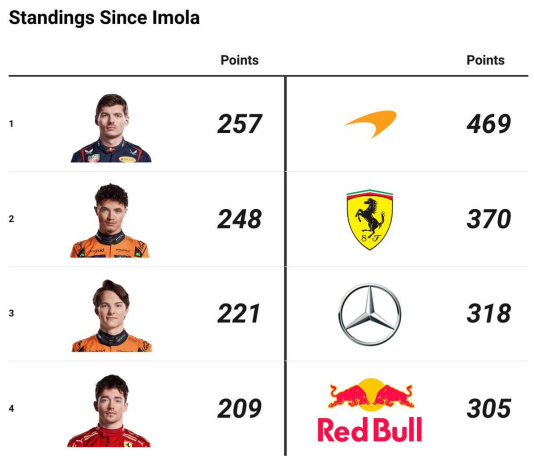
Task: Click the drivers Points column header
Action: click(239, 60)
